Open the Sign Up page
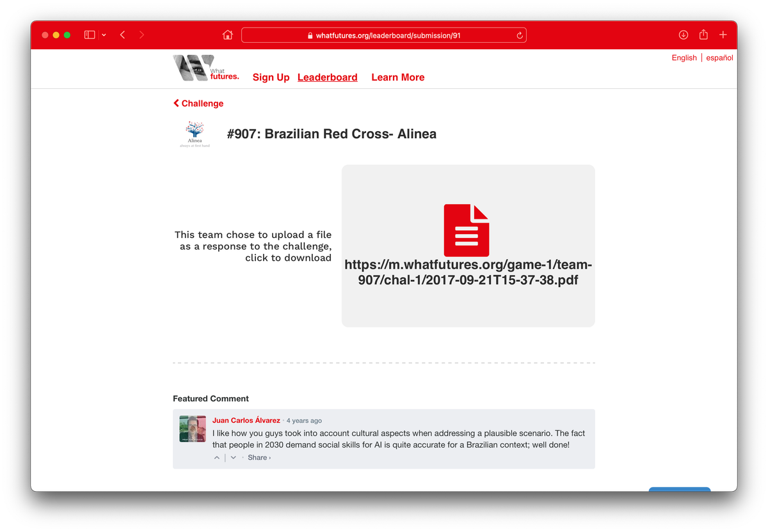 click(x=271, y=77)
